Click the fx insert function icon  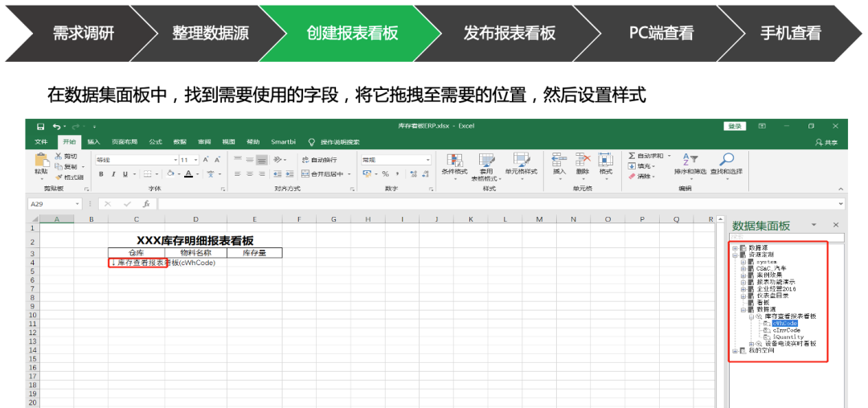coord(146,204)
